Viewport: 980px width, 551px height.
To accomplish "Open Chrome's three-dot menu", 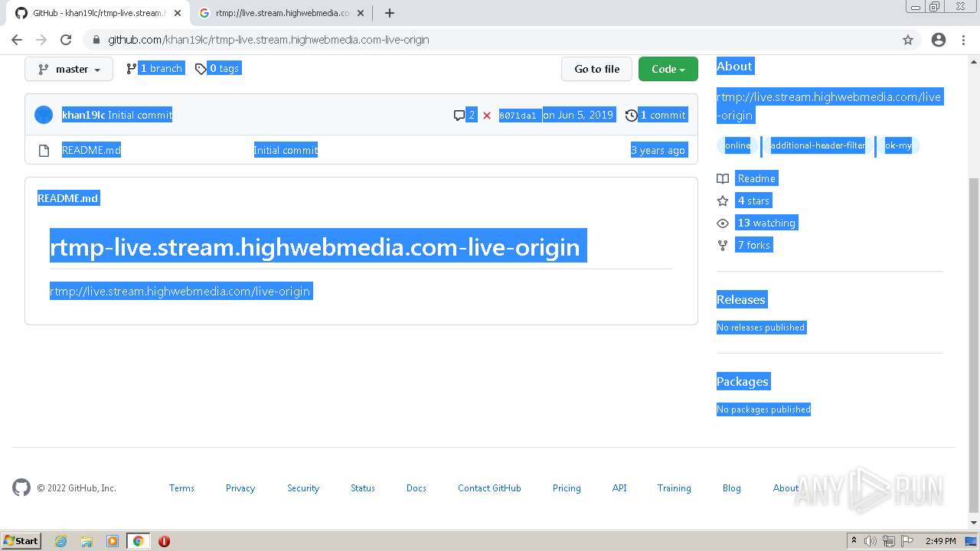I will [x=963, y=40].
